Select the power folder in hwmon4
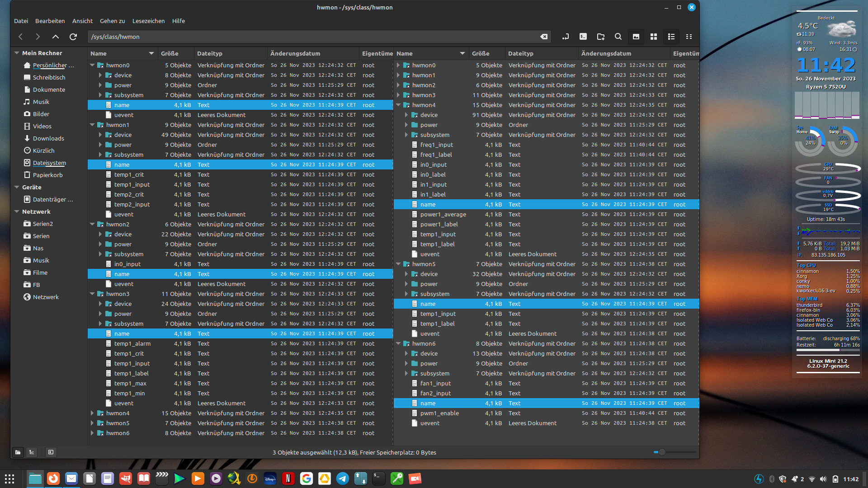Screen dimensions: 868x488 point(429,125)
